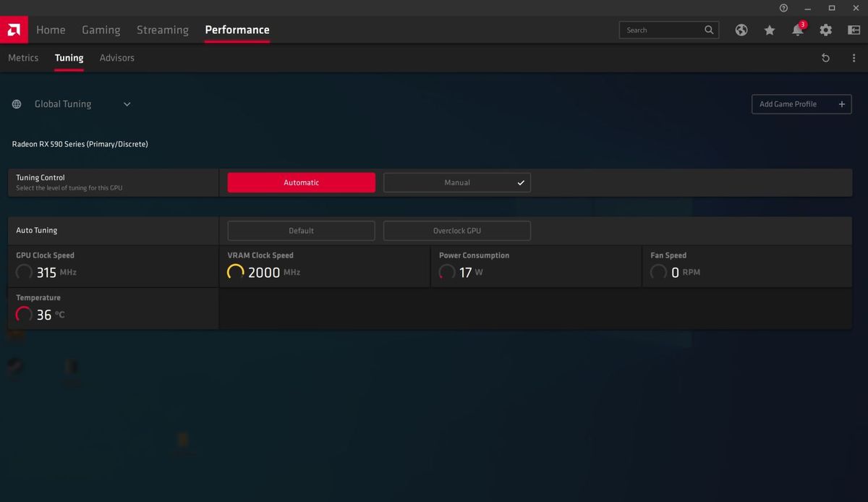Open the Gaming menu
Screen dimensions: 868x502
tap(101, 30)
